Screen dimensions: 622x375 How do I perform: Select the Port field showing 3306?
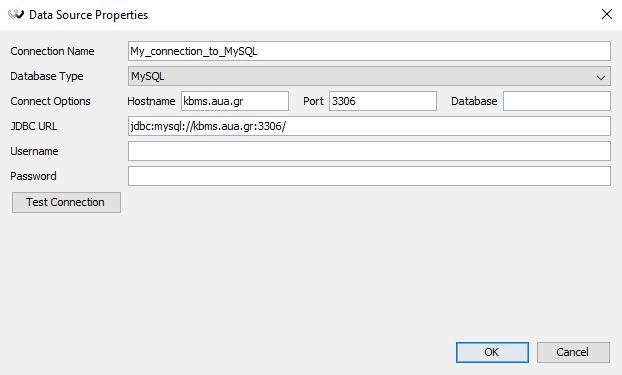383,101
